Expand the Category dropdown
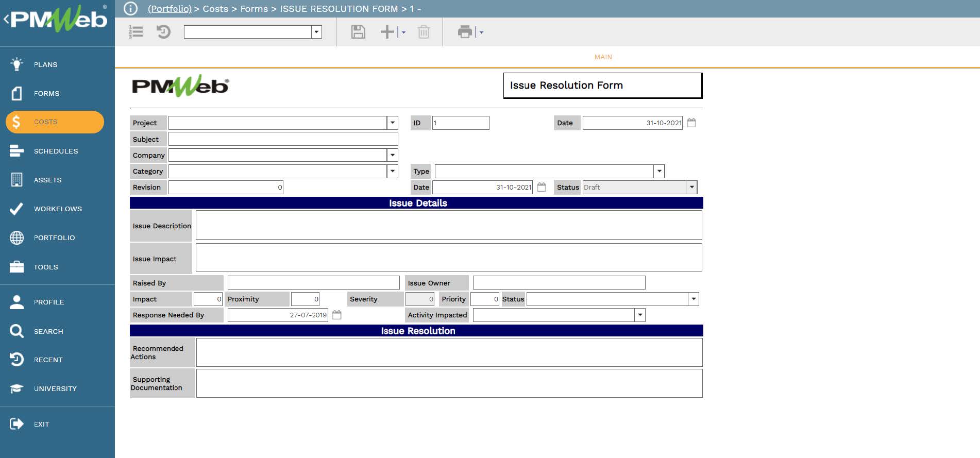 point(393,171)
